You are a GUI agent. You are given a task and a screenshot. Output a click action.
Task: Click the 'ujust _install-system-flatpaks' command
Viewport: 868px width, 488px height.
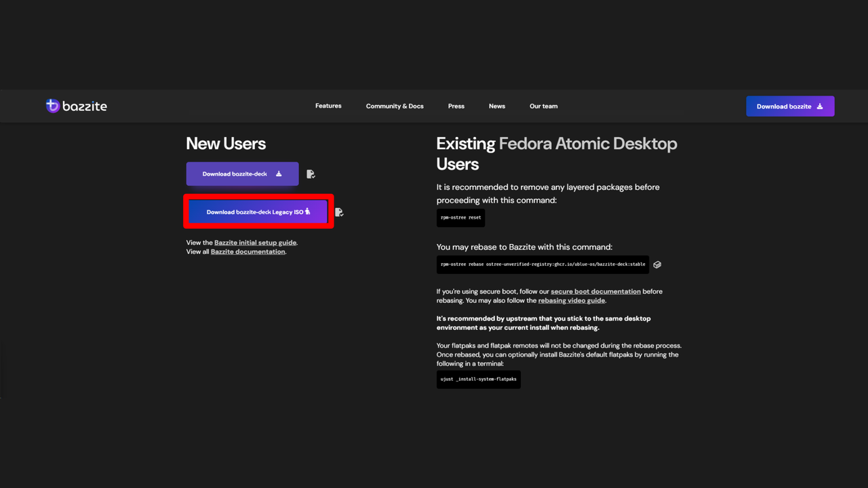click(479, 380)
